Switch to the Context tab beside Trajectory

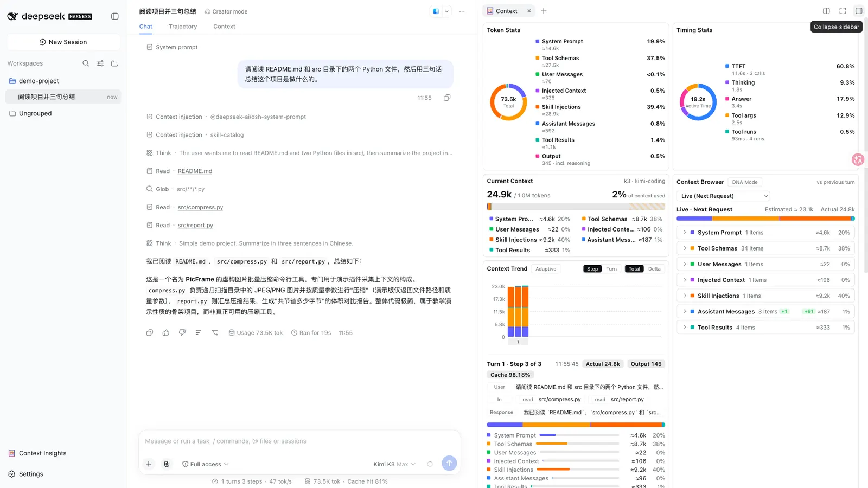pyautogui.click(x=224, y=27)
